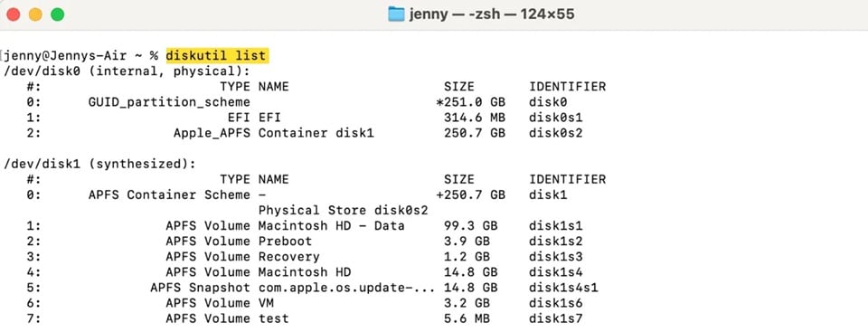This screenshot has height=332, width=868.
Task: Minimize the Terminal window with yellow button
Action: (35, 14)
